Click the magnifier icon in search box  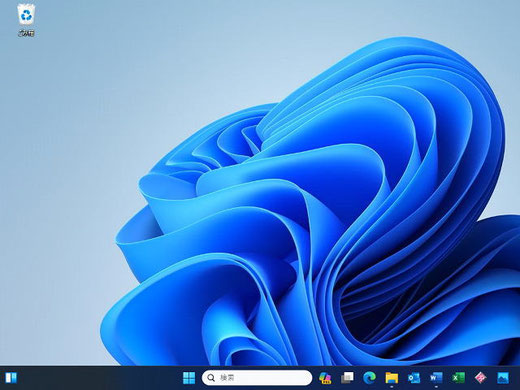(211, 378)
